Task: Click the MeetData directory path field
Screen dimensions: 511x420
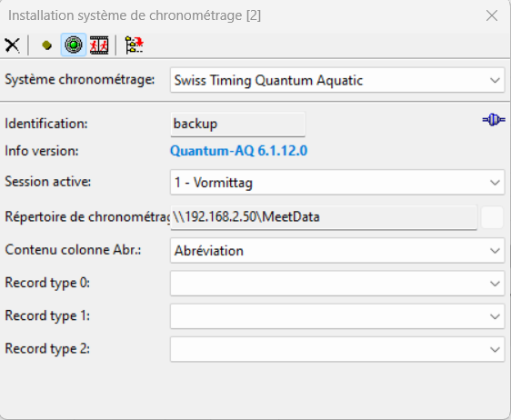Action: tap(324, 217)
